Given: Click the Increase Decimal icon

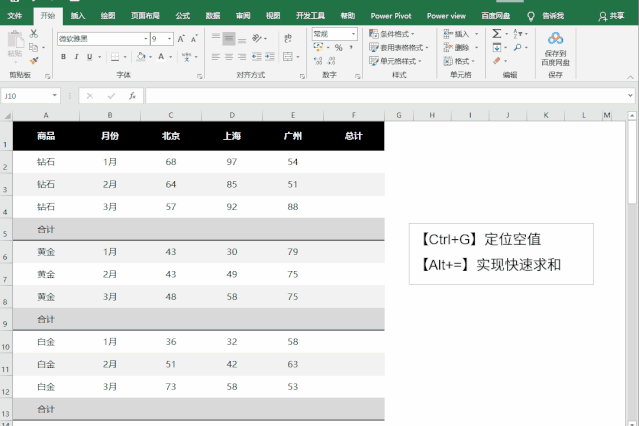Looking at the screenshot, I should click(x=318, y=61).
